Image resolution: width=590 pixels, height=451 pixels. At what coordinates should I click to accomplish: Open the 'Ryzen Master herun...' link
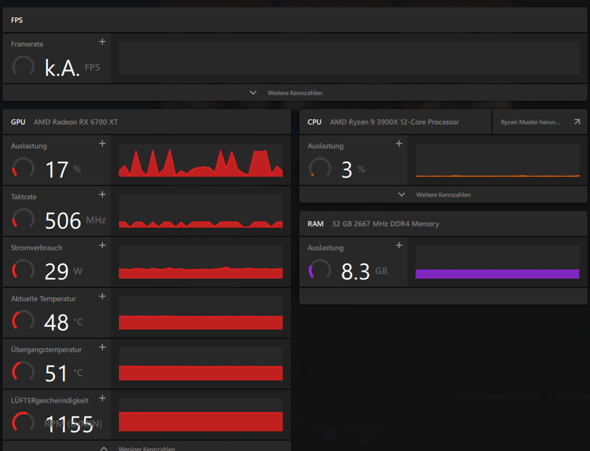click(530, 122)
